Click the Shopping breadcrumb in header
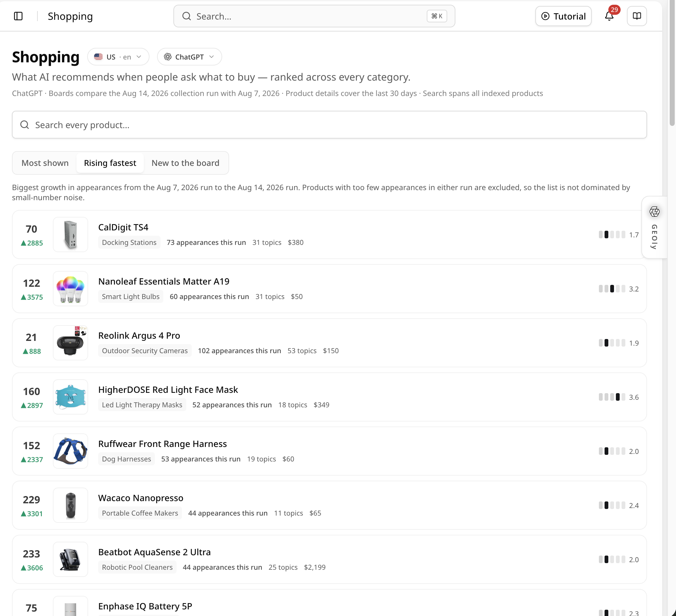 click(70, 16)
